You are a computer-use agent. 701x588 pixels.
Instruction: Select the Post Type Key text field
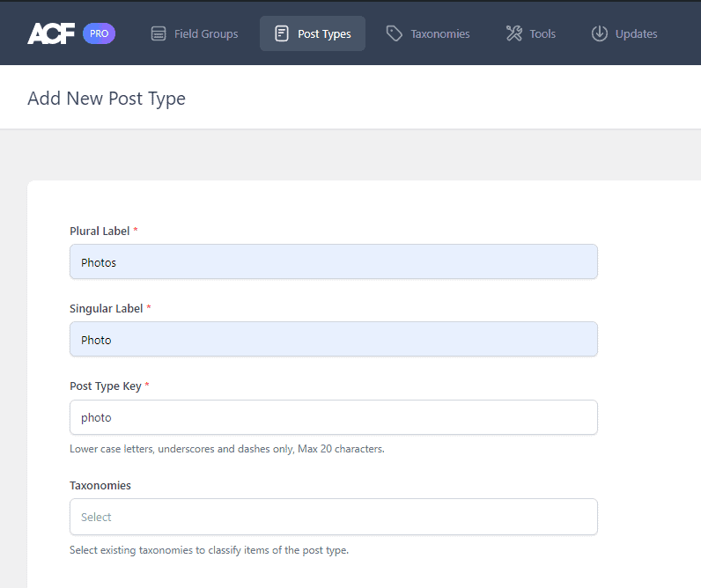coord(333,417)
